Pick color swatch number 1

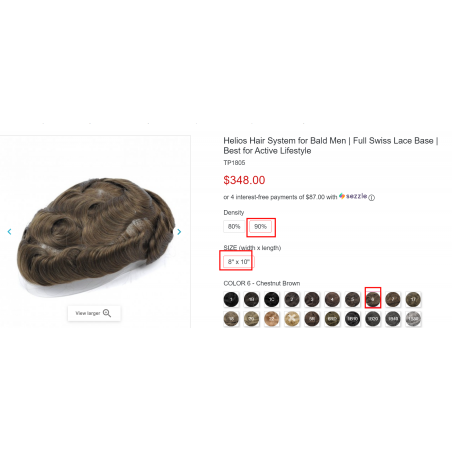(231, 299)
